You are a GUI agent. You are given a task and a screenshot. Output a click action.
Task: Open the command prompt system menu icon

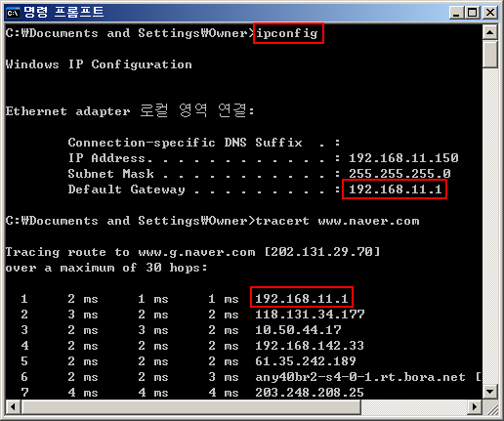pyautogui.click(x=14, y=13)
